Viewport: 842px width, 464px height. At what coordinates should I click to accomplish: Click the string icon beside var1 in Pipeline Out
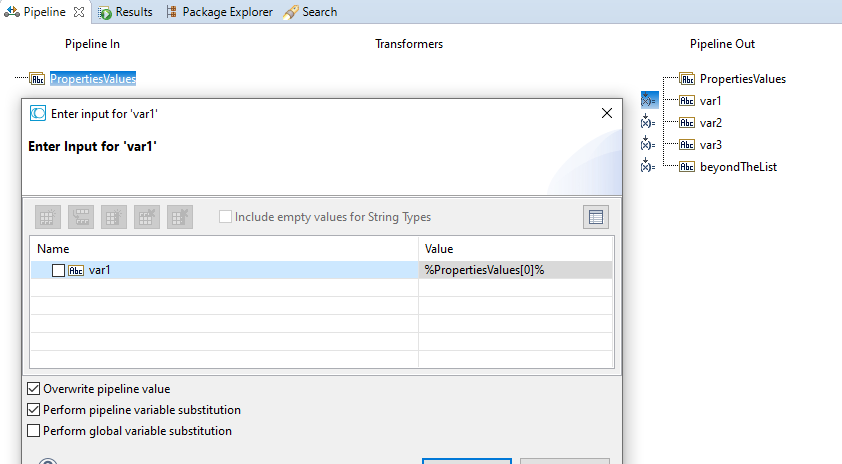687,101
